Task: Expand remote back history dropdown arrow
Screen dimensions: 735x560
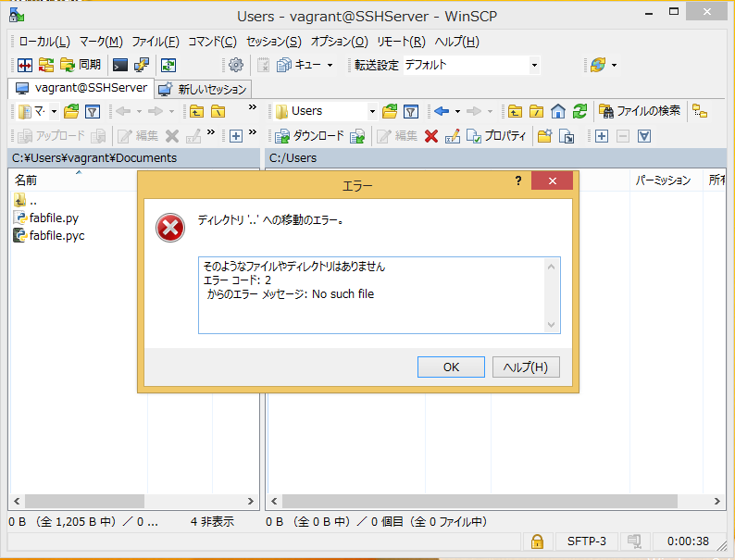Action: coord(457,111)
